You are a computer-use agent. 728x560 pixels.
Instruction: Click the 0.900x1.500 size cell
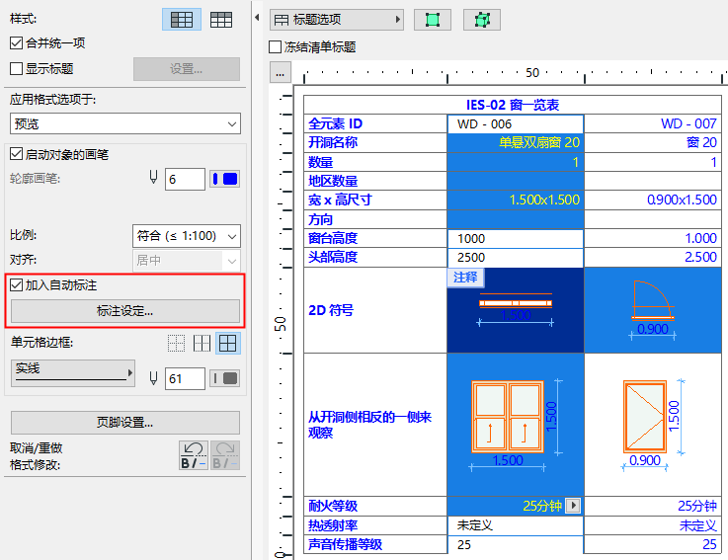point(652,200)
